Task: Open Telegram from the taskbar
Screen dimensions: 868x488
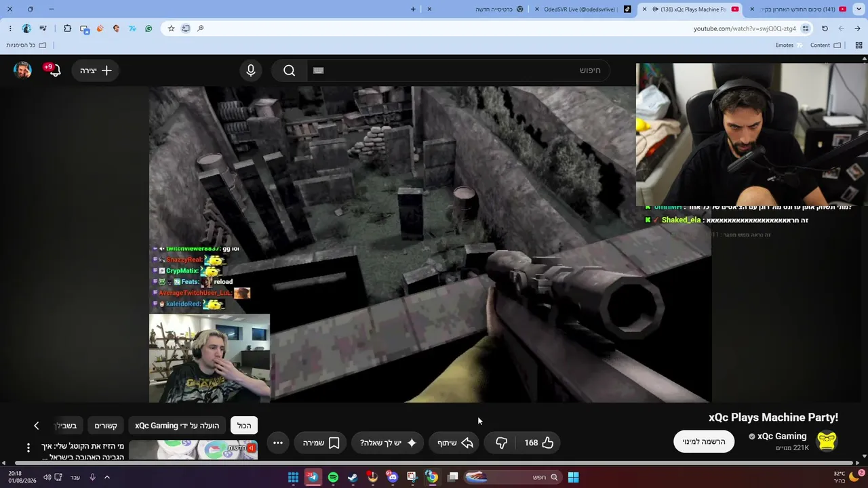Action: coord(313,477)
